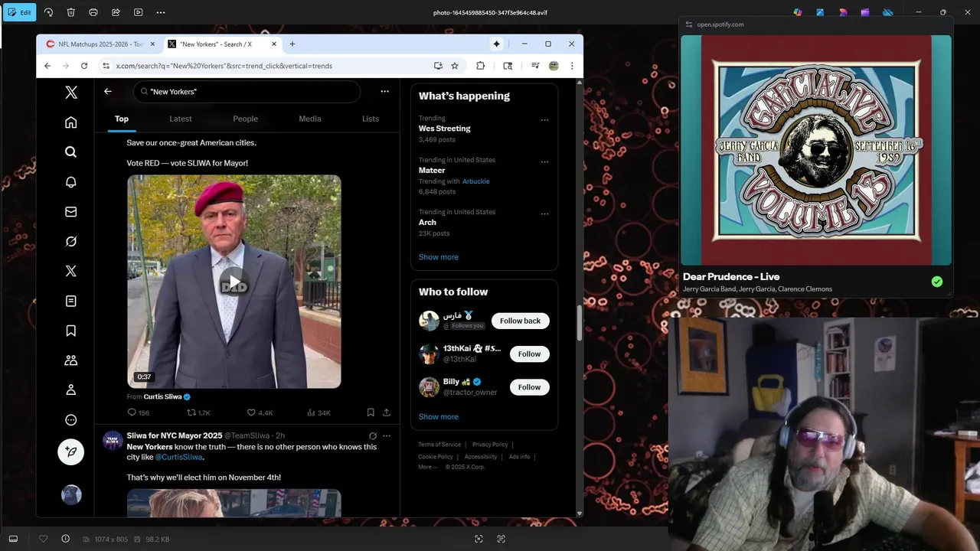This screenshot has width=980, height=551.
Task: Open Photos viewer more options menu
Action: point(160,12)
